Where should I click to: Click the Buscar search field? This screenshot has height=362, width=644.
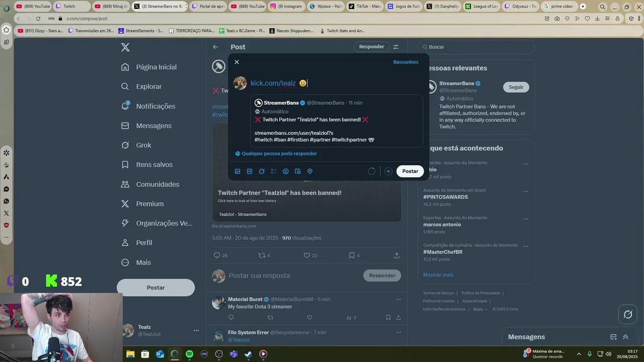click(476, 47)
